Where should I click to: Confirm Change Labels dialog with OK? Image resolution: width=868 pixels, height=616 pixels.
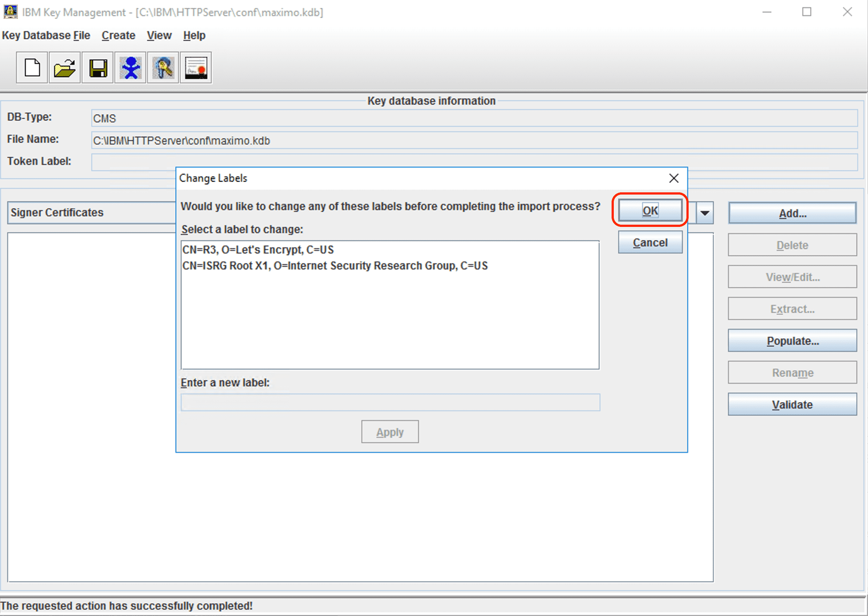click(650, 211)
